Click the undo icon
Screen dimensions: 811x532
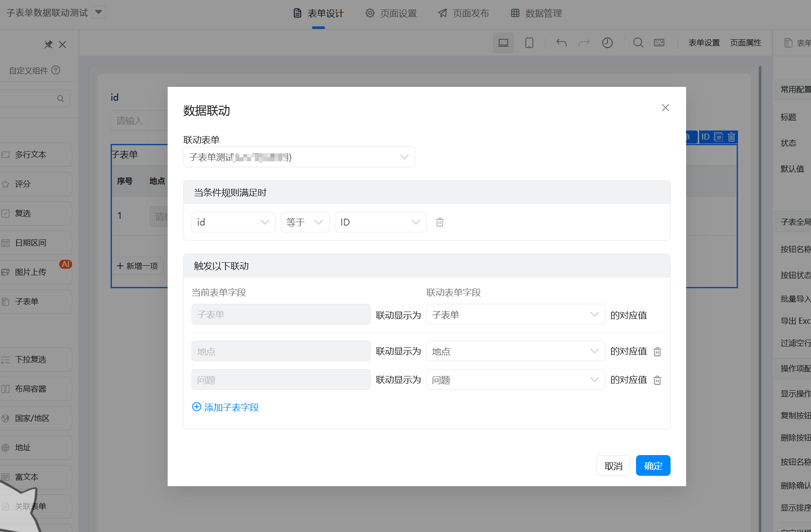coord(561,42)
